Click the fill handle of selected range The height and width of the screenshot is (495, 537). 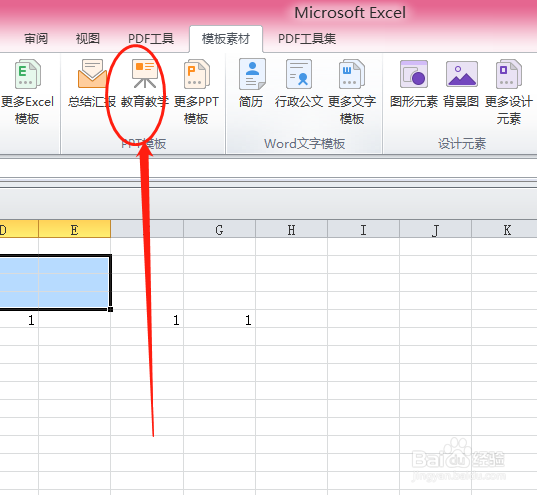coord(110,309)
